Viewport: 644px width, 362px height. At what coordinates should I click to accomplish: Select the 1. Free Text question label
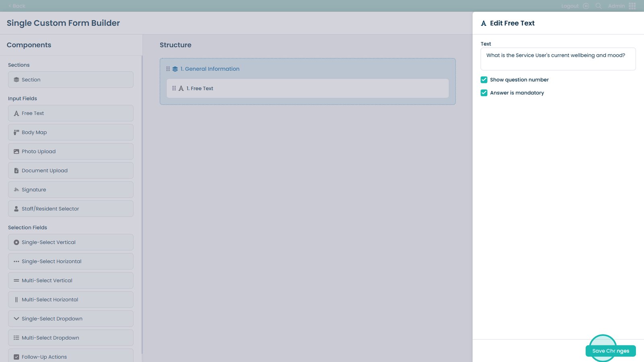[x=200, y=88]
